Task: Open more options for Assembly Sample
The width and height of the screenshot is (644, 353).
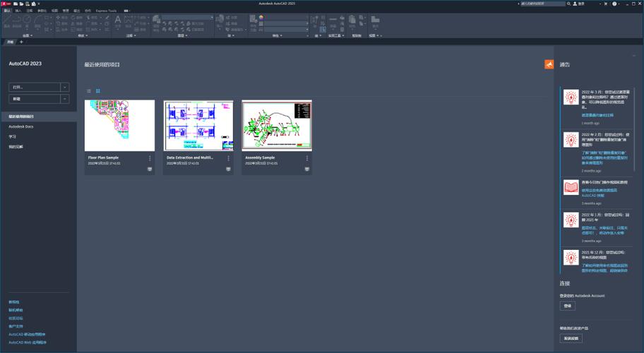Action: [307, 159]
